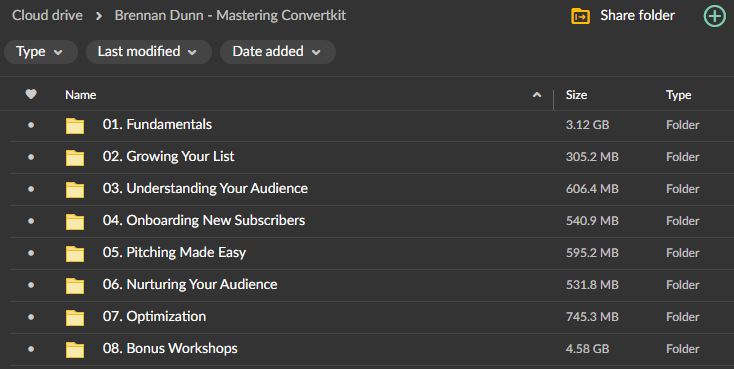Click the favorites heart column icon
Screen dimensions: 734x369
coord(31,94)
